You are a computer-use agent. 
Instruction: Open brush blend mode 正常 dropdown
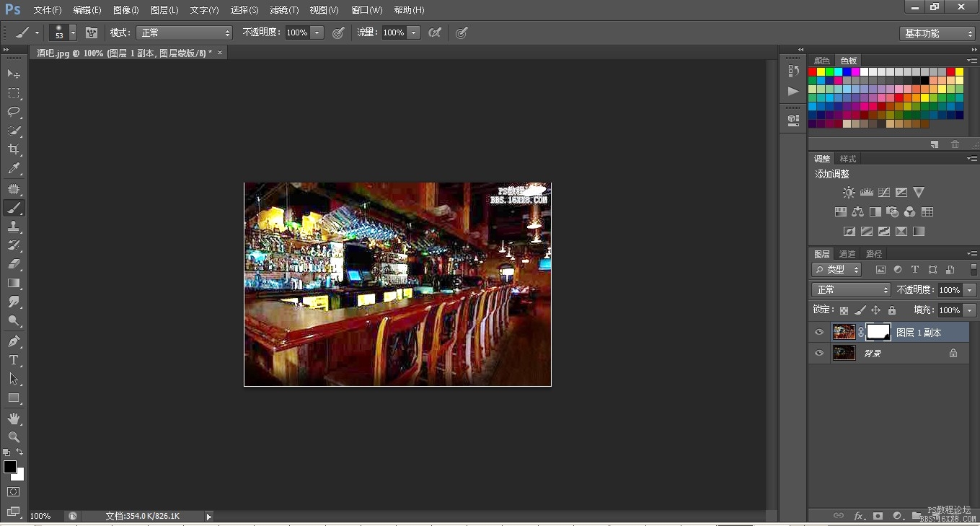pyautogui.click(x=184, y=32)
